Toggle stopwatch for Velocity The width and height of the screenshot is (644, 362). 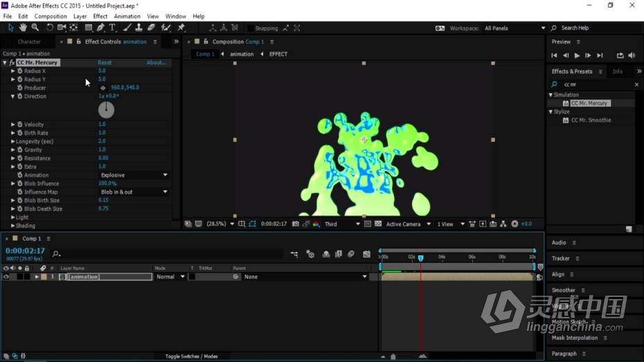pyautogui.click(x=19, y=125)
